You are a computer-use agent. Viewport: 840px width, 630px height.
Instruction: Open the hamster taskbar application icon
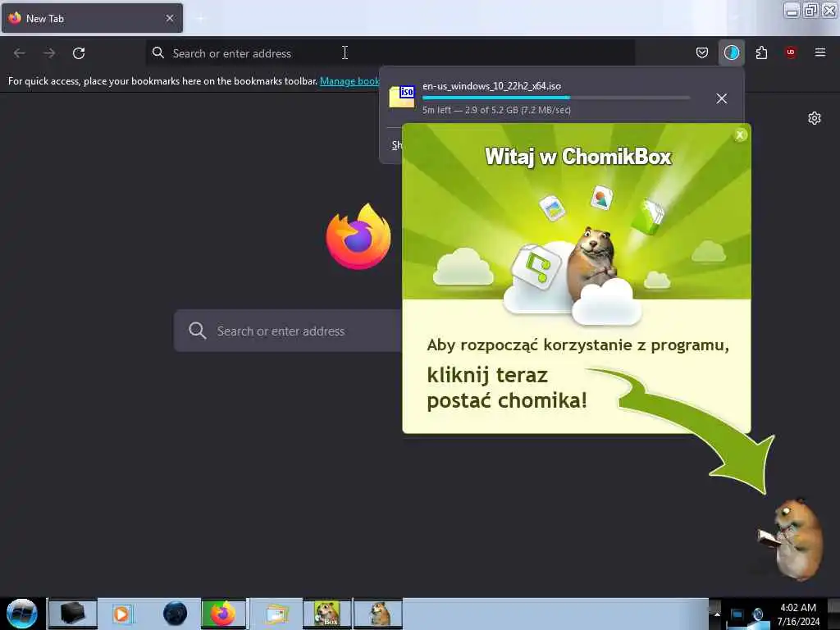point(378,614)
